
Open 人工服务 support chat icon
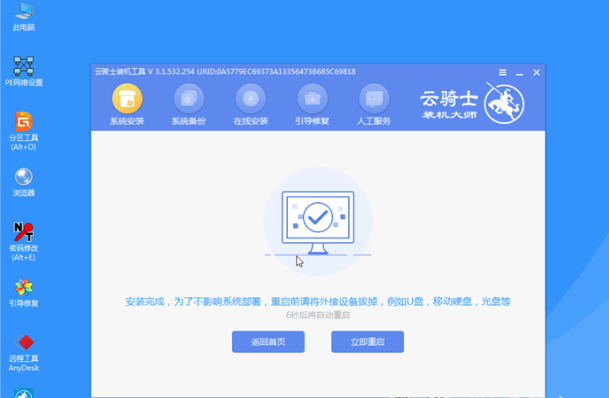tap(374, 99)
